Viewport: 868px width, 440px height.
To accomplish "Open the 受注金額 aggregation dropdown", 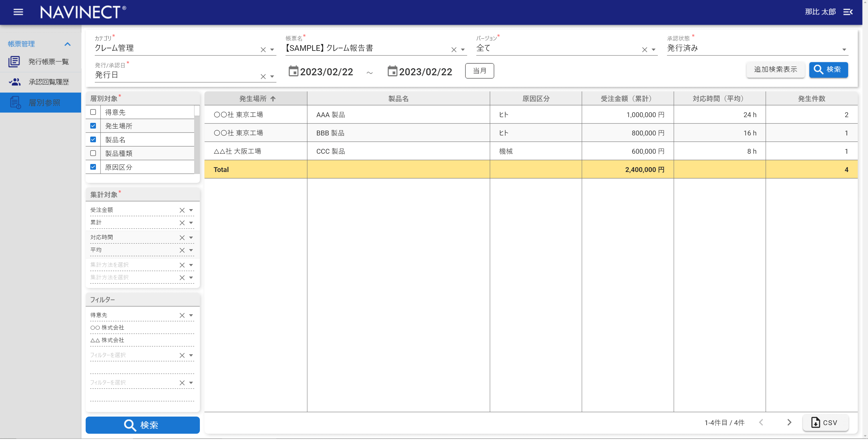I will [x=191, y=210].
